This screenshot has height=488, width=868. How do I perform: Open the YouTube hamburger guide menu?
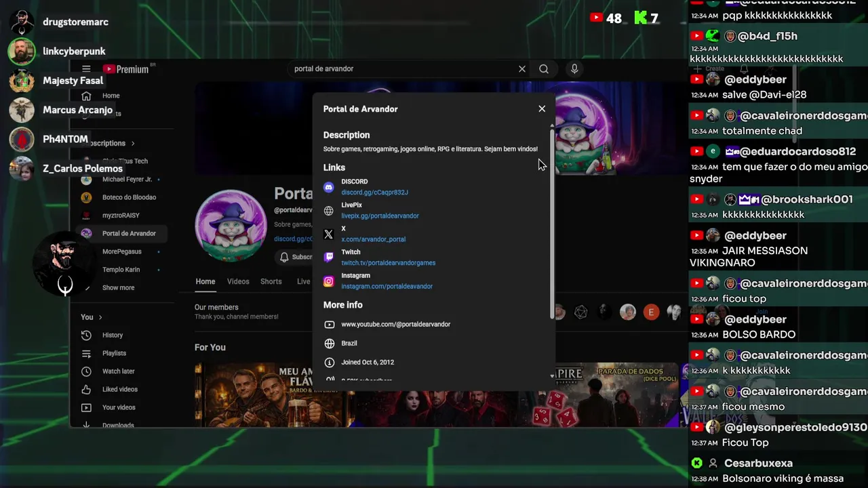(x=86, y=69)
